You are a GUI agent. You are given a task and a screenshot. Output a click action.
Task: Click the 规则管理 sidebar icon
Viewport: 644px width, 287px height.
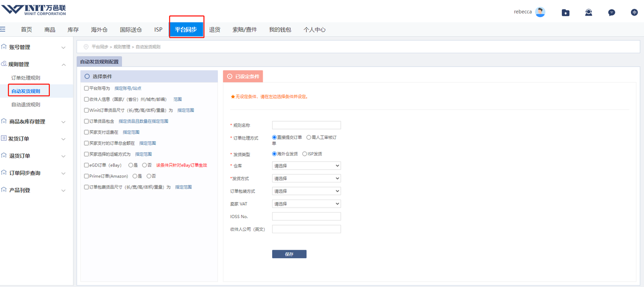tap(4, 64)
